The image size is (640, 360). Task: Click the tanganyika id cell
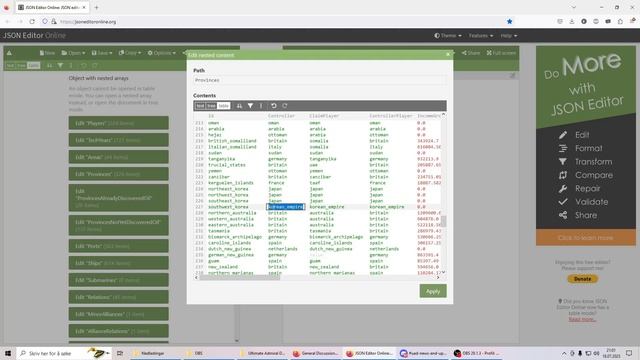pos(221,159)
